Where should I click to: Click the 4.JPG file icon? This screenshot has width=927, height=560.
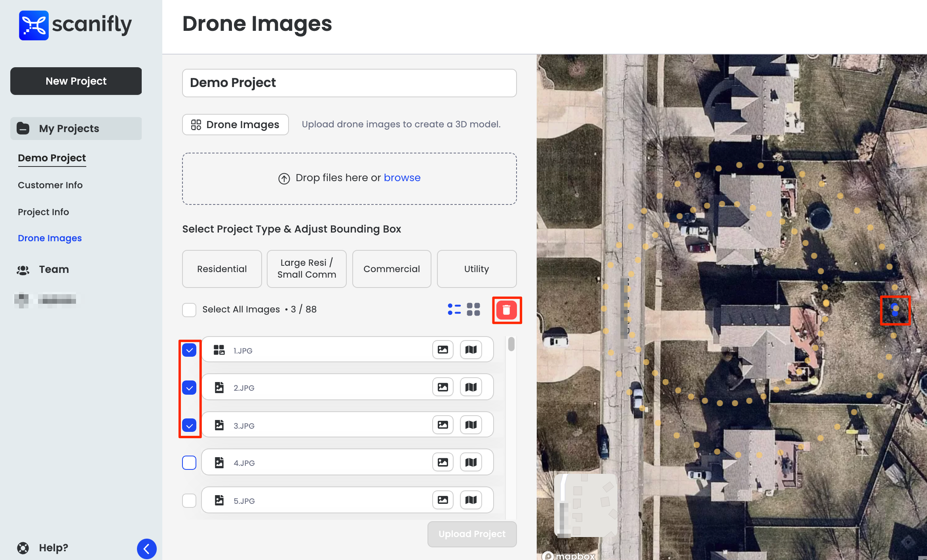click(219, 463)
